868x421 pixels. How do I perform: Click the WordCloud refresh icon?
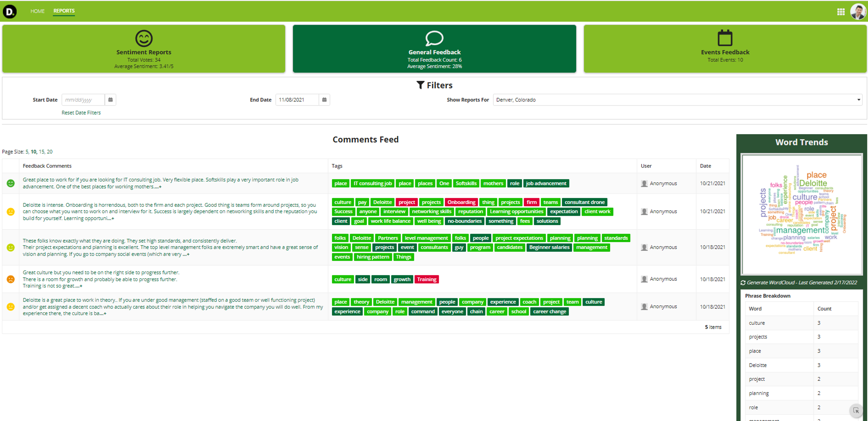(x=743, y=282)
